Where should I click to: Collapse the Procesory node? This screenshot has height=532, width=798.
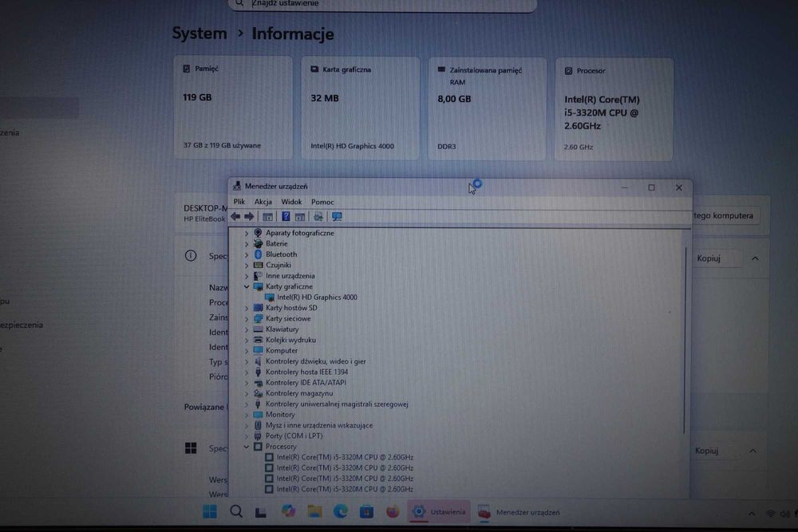[247, 447]
